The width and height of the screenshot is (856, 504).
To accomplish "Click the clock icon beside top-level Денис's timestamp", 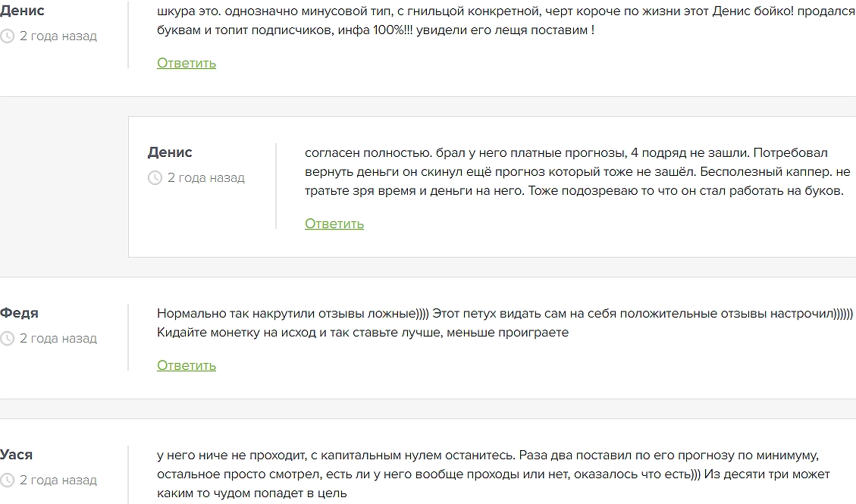I will 8,36.
